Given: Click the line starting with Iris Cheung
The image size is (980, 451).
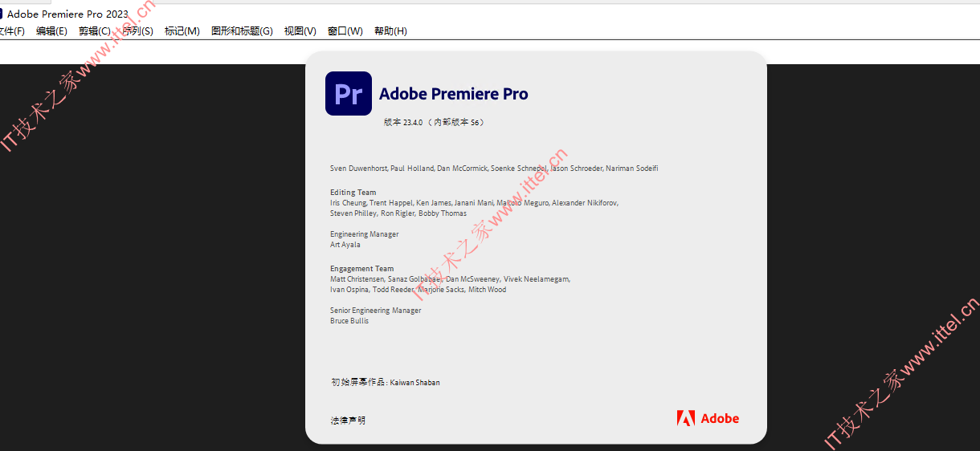Looking at the screenshot, I should click(x=474, y=203).
